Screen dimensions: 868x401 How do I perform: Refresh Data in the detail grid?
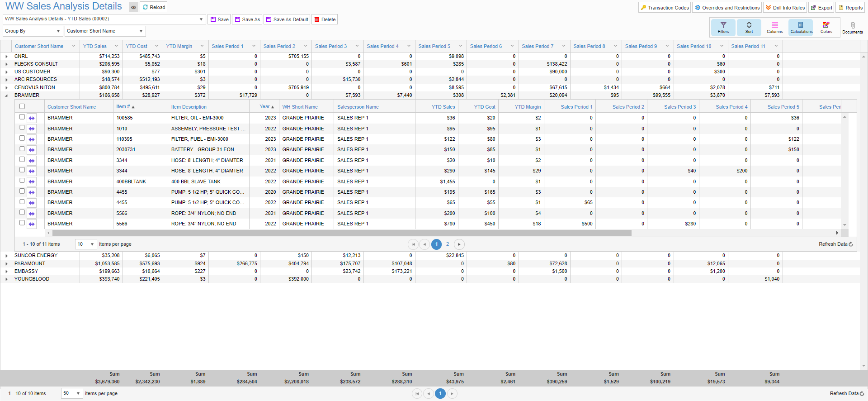(835, 244)
